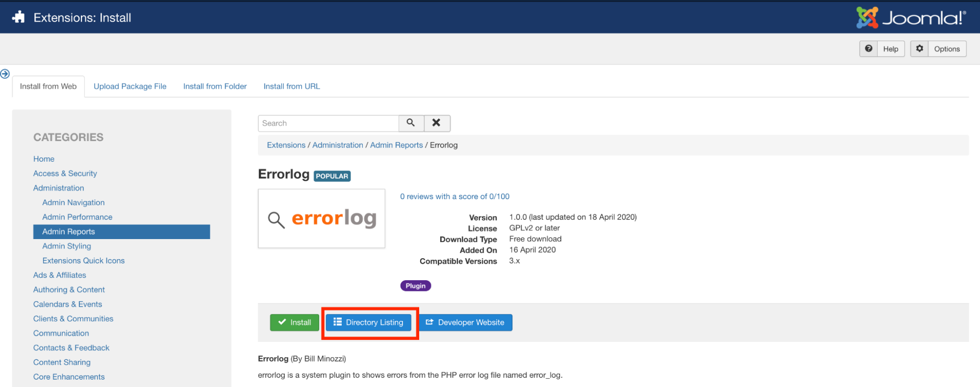Switch to Install from URL tab

(x=292, y=86)
